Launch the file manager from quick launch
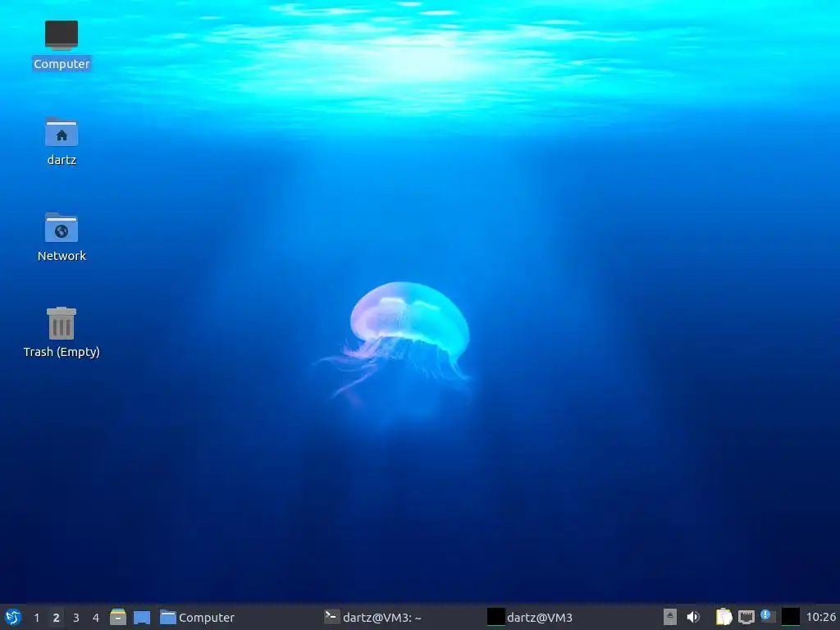840x630 pixels. pyautogui.click(x=118, y=617)
